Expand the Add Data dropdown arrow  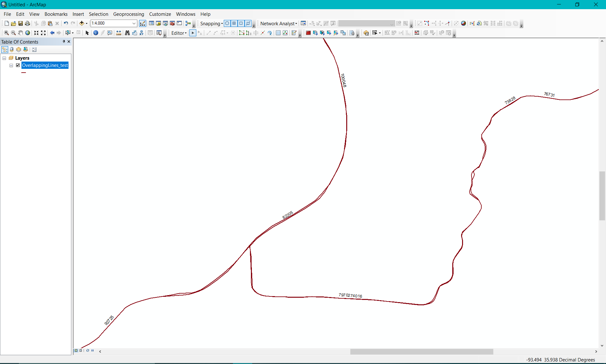click(x=86, y=23)
